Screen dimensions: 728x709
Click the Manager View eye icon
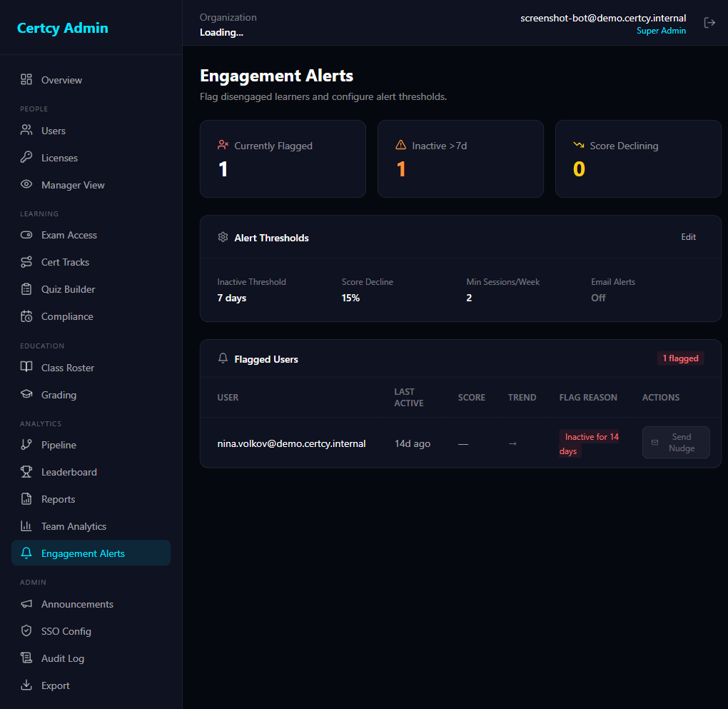click(26, 184)
